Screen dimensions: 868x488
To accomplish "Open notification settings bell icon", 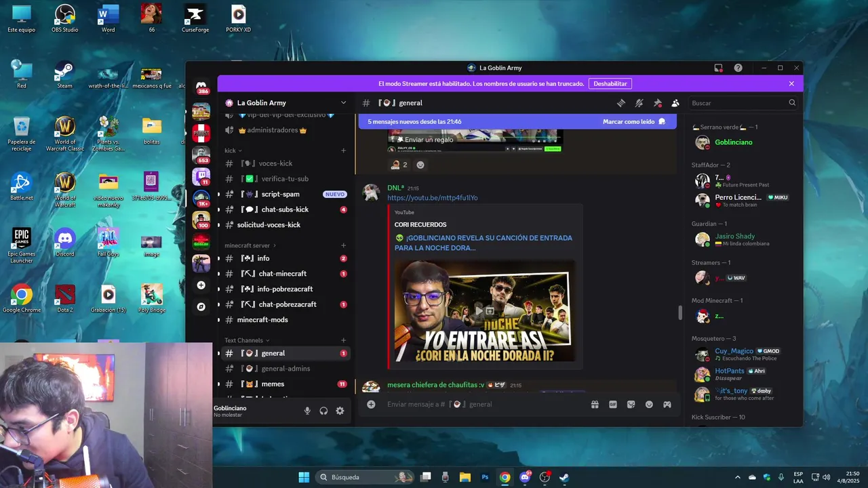I will (x=639, y=103).
